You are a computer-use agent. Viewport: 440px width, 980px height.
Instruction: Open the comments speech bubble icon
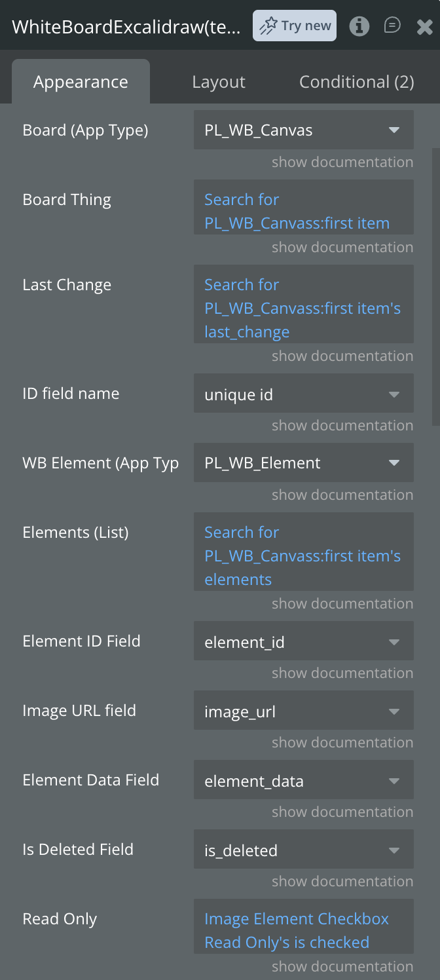(392, 26)
